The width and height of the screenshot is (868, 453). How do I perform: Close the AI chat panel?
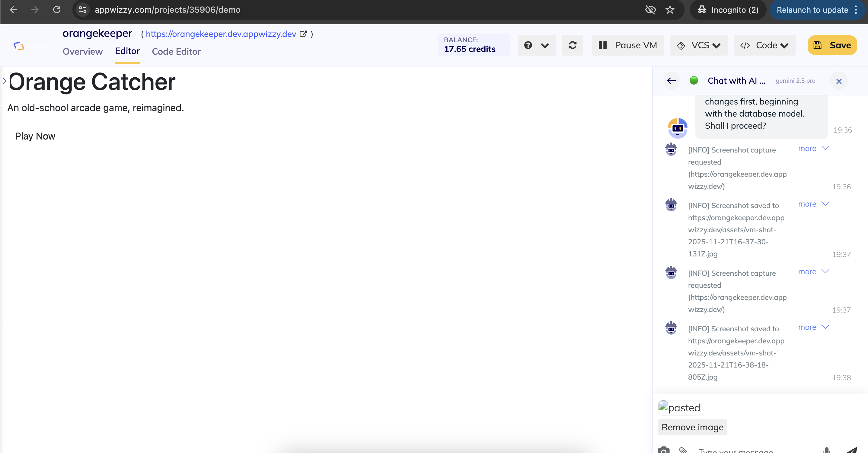click(x=839, y=81)
